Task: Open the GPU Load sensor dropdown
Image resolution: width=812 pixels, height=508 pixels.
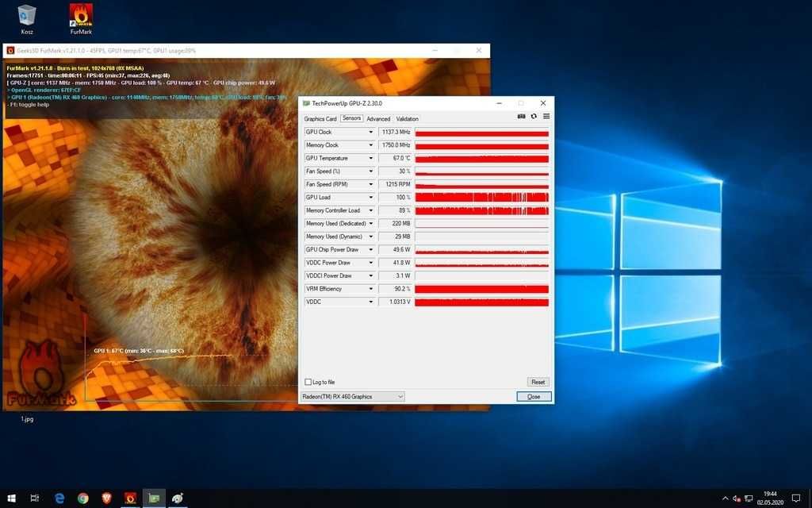Action: tap(371, 198)
